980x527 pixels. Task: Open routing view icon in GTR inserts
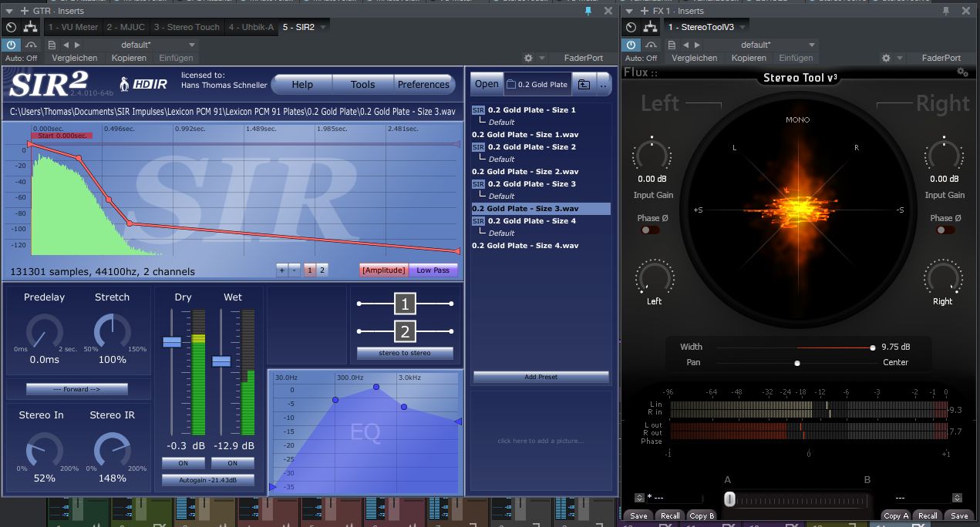pos(30,27)
